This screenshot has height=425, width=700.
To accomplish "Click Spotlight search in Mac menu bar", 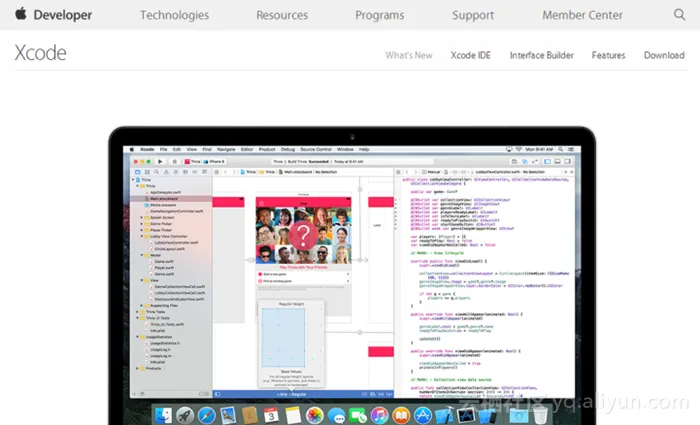I will click(560, 150).
